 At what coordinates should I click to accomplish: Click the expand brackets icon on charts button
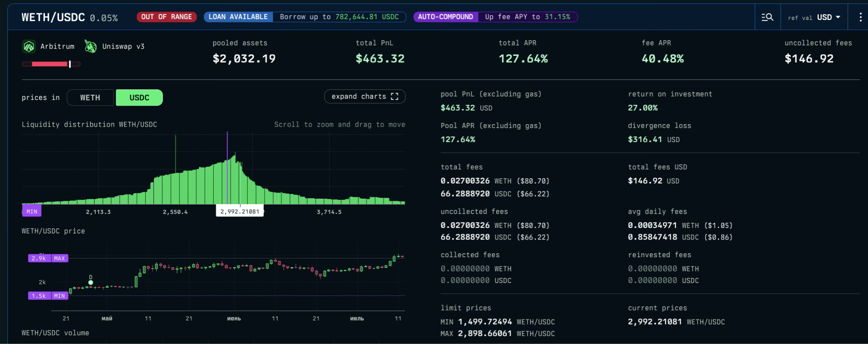click(x=395, y=97)
